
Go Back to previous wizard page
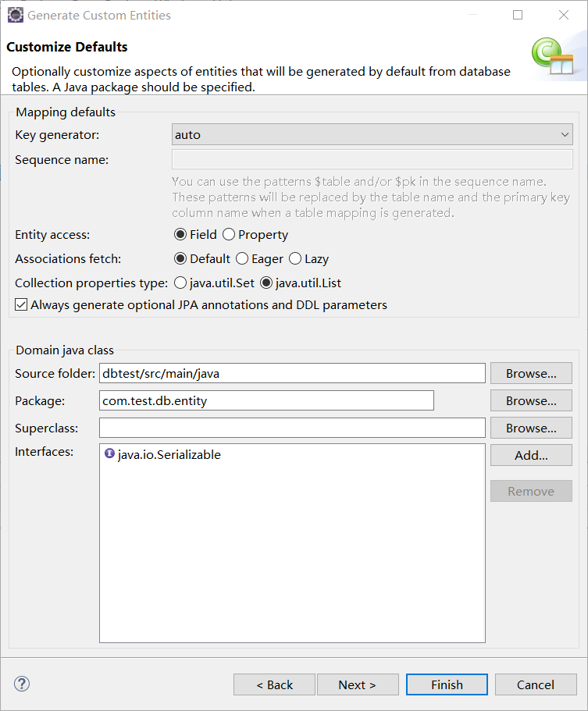click(274, 685)
